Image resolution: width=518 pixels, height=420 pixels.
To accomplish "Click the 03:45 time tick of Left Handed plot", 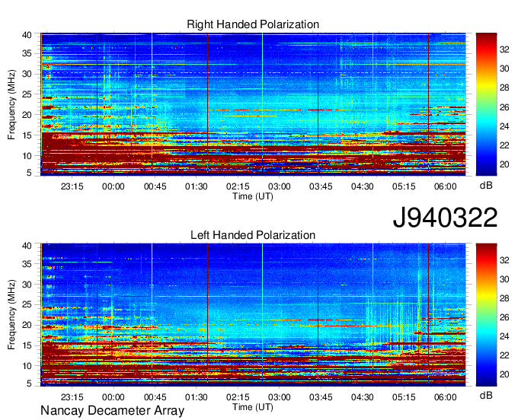I will click(x=321, y=397).
